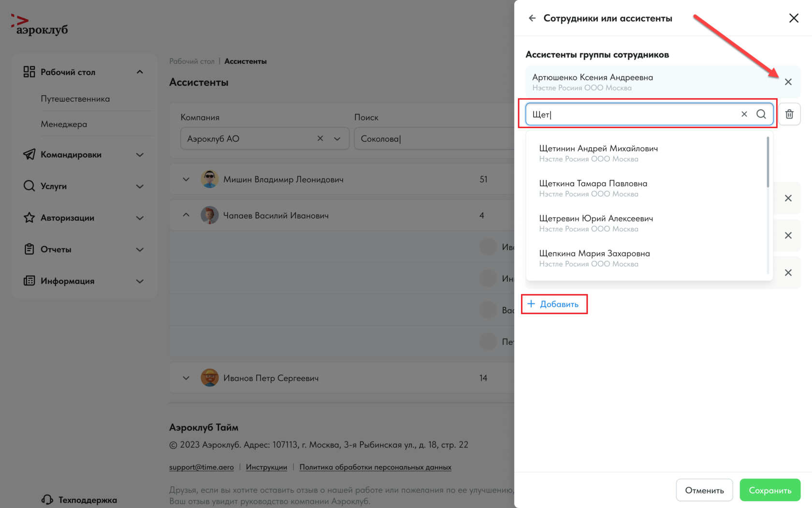Click the Аэроклуб logo

coord(40,25)
